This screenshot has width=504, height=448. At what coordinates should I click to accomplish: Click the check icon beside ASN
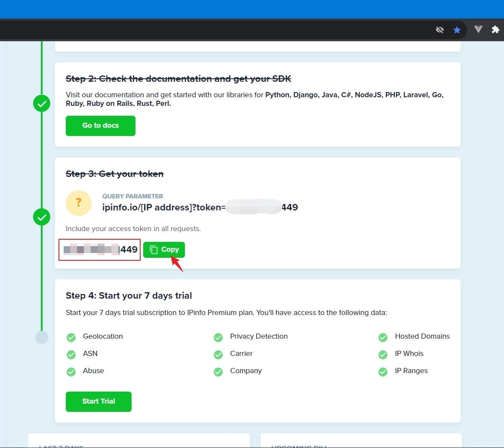pos(71,355)
